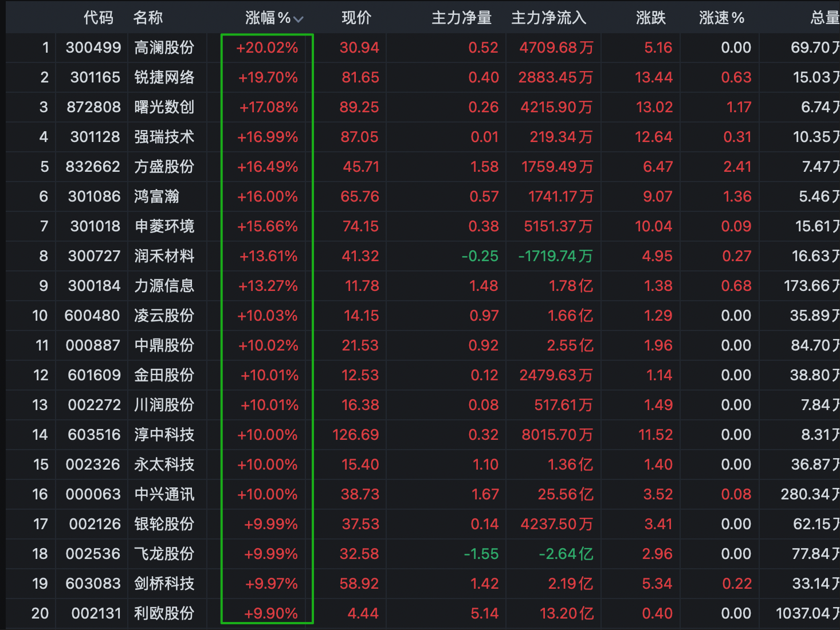Screen dimensions: 840x630
Task: Open stock 中兴通讯
Action: click(x=164, y=494)
